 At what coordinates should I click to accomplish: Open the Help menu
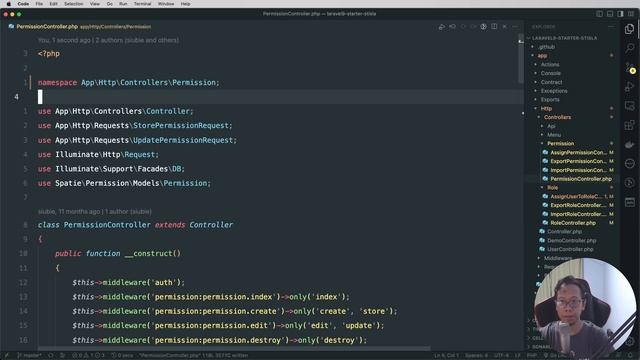pyautogui.click(x=185, y=4)
